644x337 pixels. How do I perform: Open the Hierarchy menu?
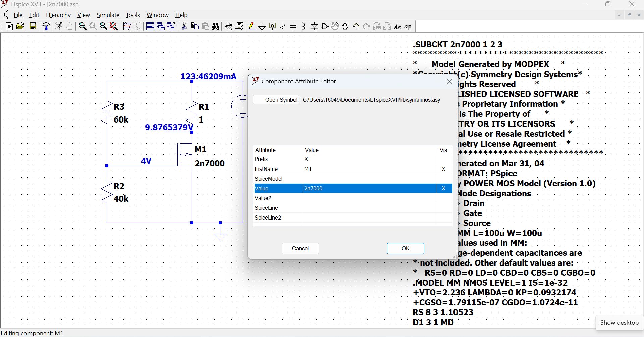click(58, 15)
